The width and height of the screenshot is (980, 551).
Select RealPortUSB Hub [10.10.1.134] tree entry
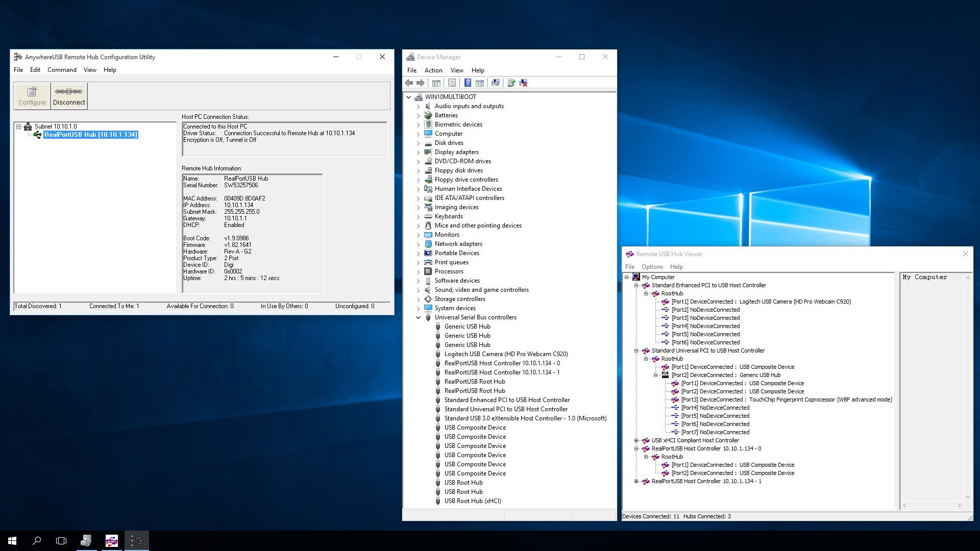(x=91, y=135)
